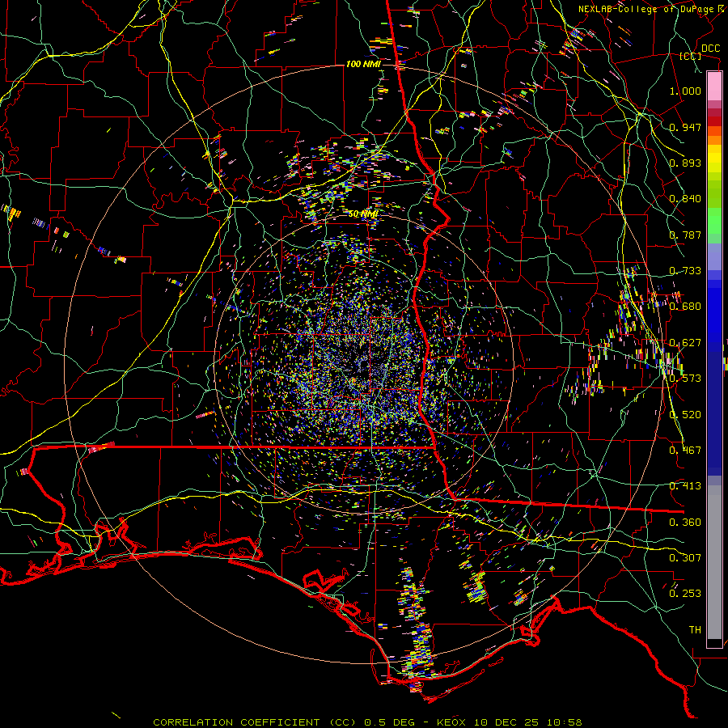The width and height of the screenshot is (728, 728).
Task: Click the 50 NMI range ring label
Action: (x=363, y=214)
